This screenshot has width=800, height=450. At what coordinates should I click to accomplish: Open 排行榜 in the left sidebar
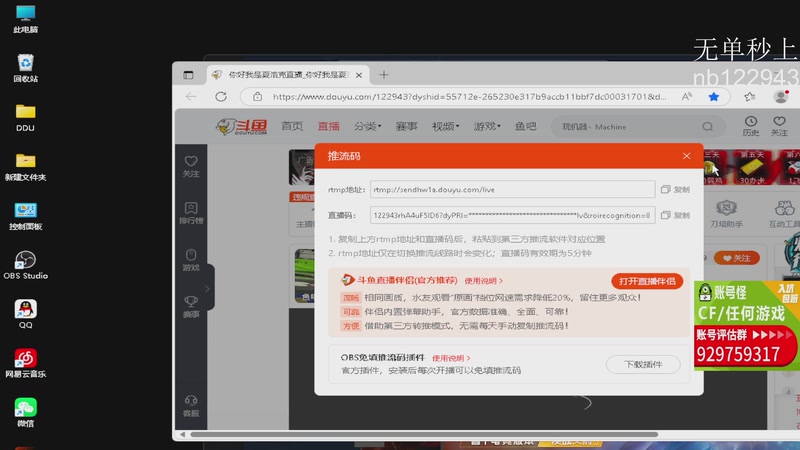pos(191,213)
